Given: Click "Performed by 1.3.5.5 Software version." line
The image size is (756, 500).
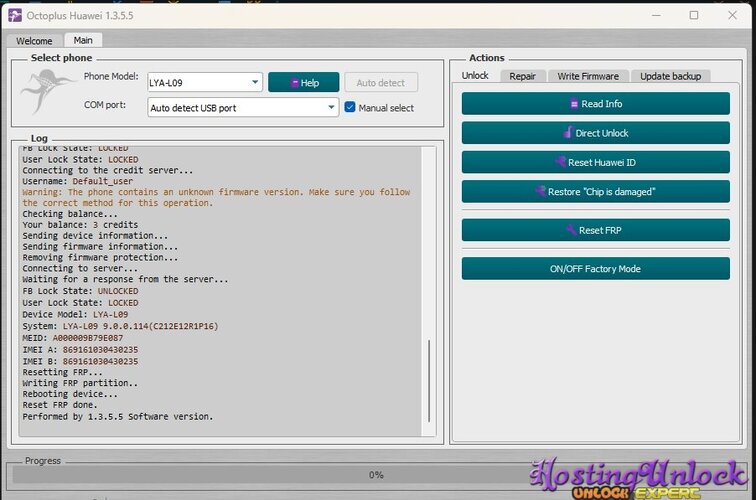Looking at the screenshot, I should coord(118,417).
